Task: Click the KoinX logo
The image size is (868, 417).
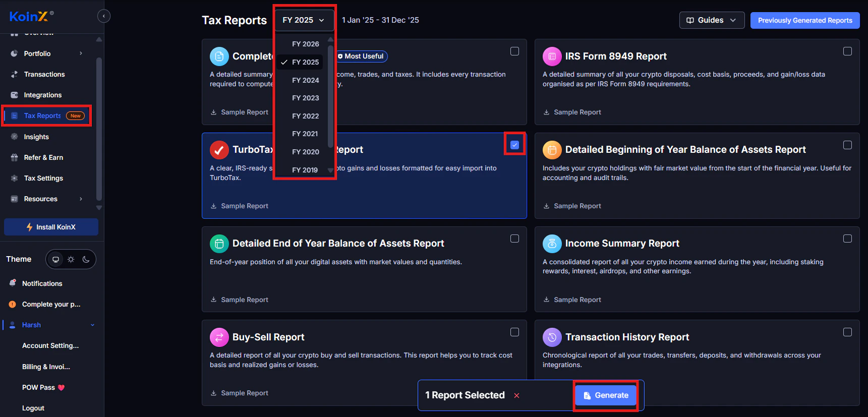Action: click(31, 16)
